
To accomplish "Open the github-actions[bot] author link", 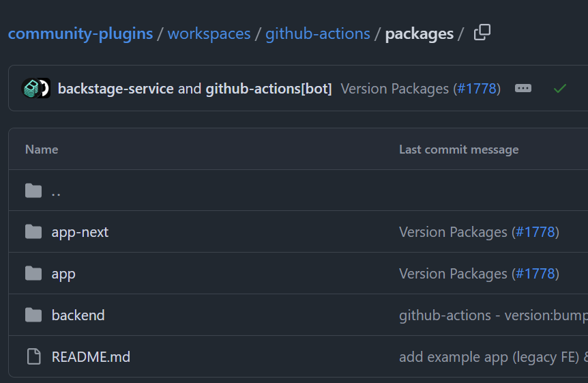I will (x=269, y=89).
